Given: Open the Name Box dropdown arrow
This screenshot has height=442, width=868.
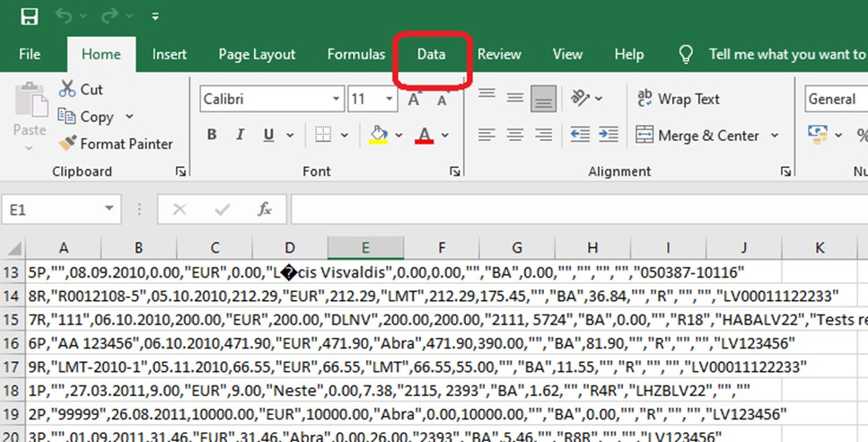Looking at the screenshot, I should coord(109,208).
